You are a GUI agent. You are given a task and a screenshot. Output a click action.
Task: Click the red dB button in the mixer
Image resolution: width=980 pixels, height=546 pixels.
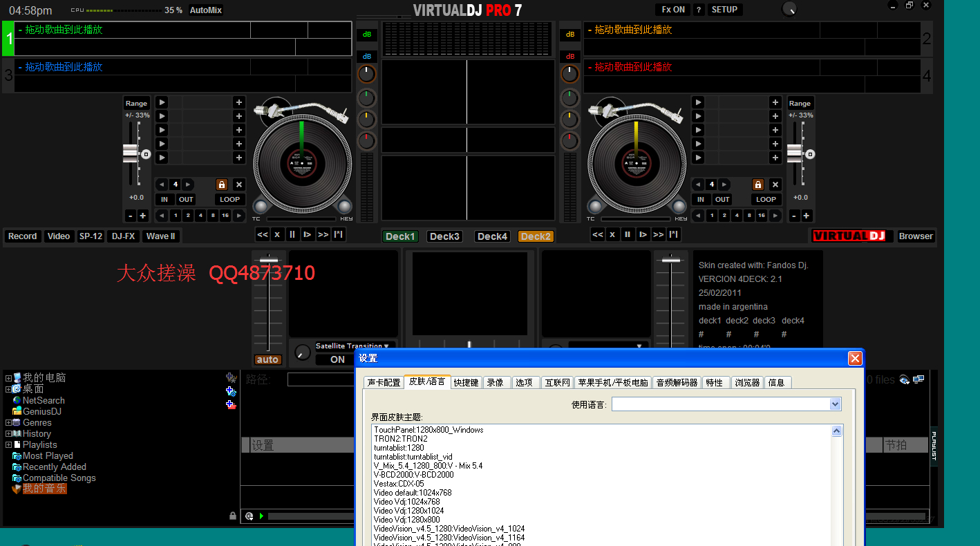[570, 56]
